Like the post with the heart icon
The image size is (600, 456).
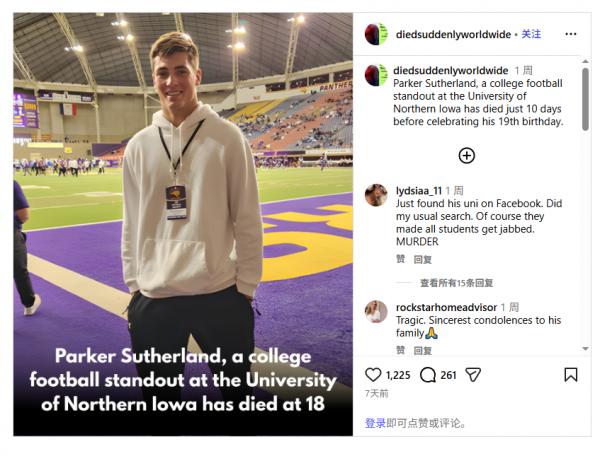coord(373,375)
